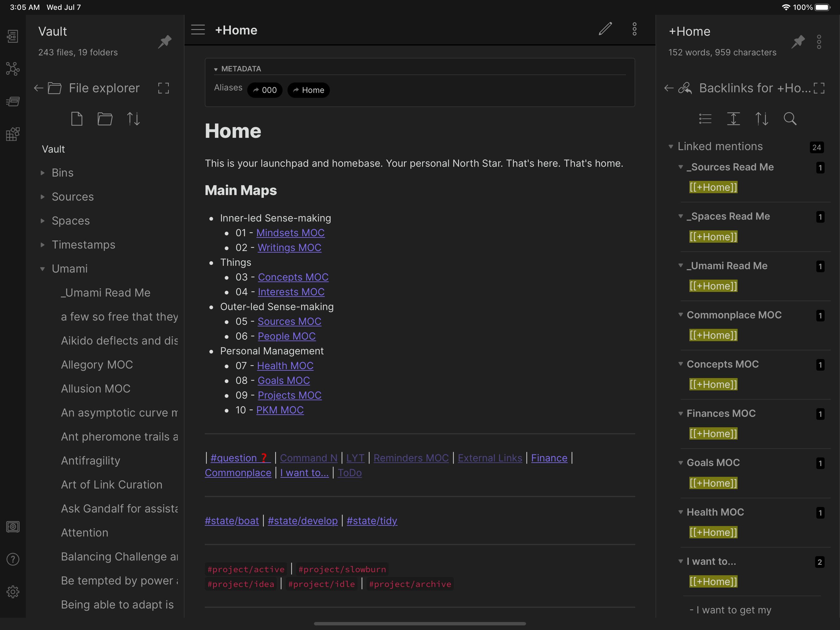Open the Attention note in file list

coord(85,532)
